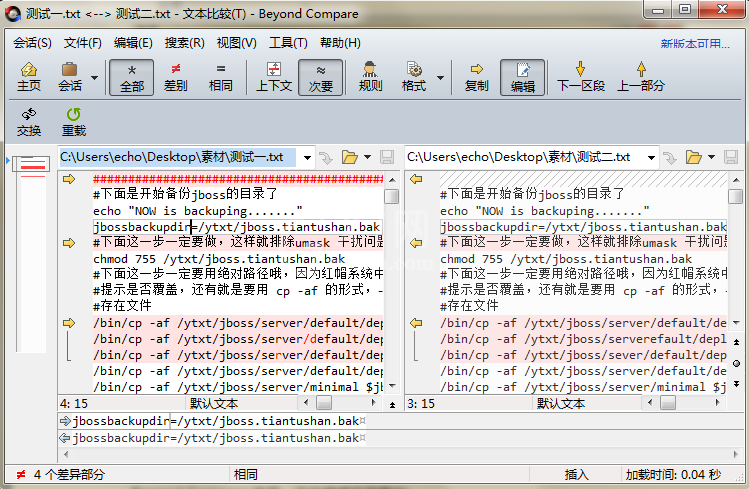Expand the left open-folder dropdown arrow
Viewport: 749px width, 489px height.
(367, 157)
